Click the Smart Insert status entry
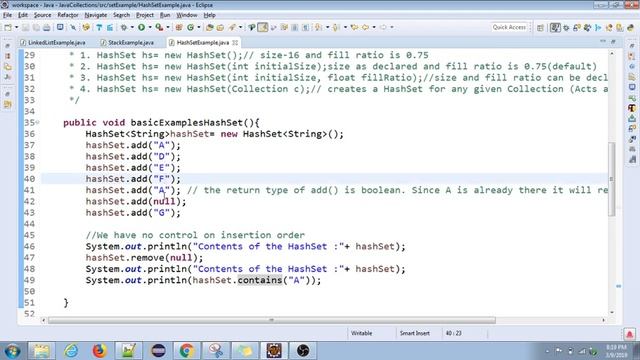 coord(414,333)
